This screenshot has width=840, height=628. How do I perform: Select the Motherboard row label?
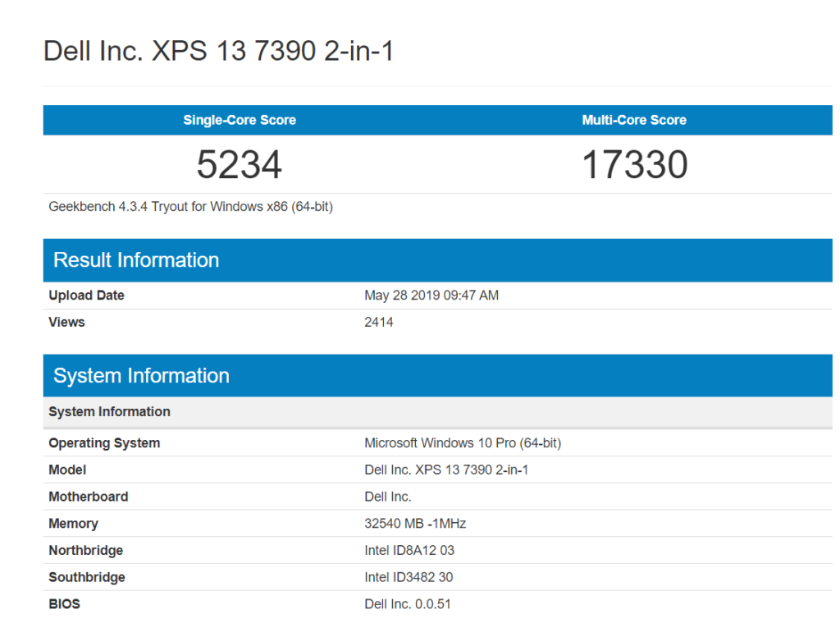89,497
